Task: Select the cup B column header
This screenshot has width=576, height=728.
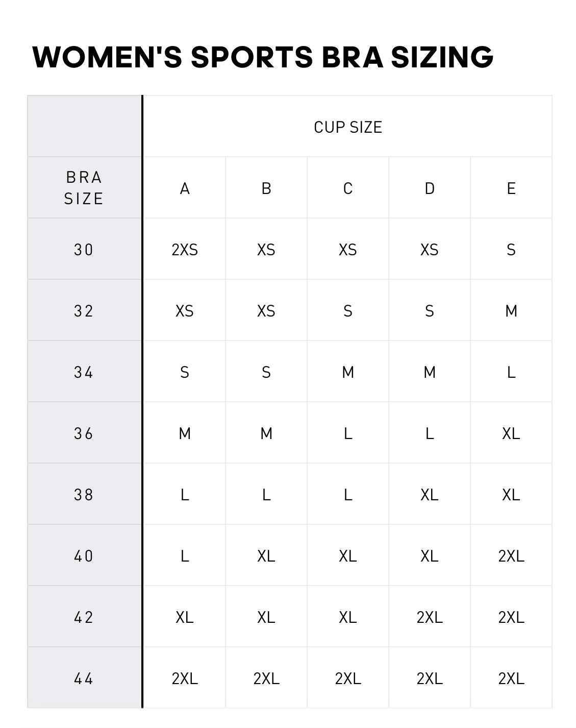Action: (x=266, y=188)
